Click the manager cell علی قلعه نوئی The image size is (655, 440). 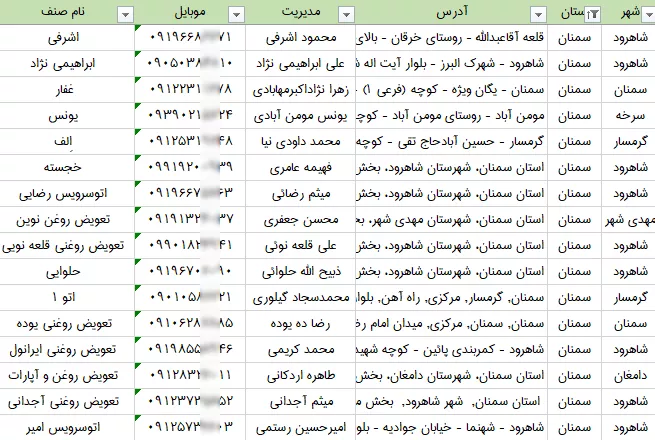[300, 245]
